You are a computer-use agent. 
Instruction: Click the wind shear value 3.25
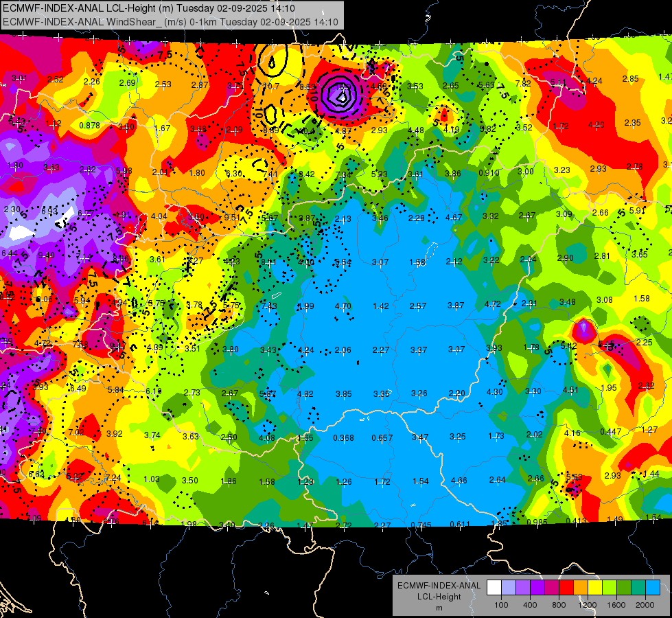click(458, 437)
